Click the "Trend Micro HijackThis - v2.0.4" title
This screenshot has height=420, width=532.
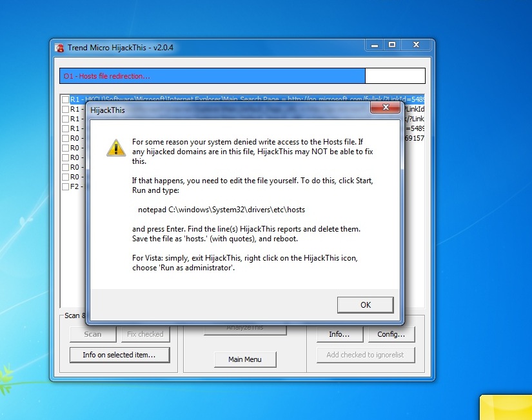(121, 48)
